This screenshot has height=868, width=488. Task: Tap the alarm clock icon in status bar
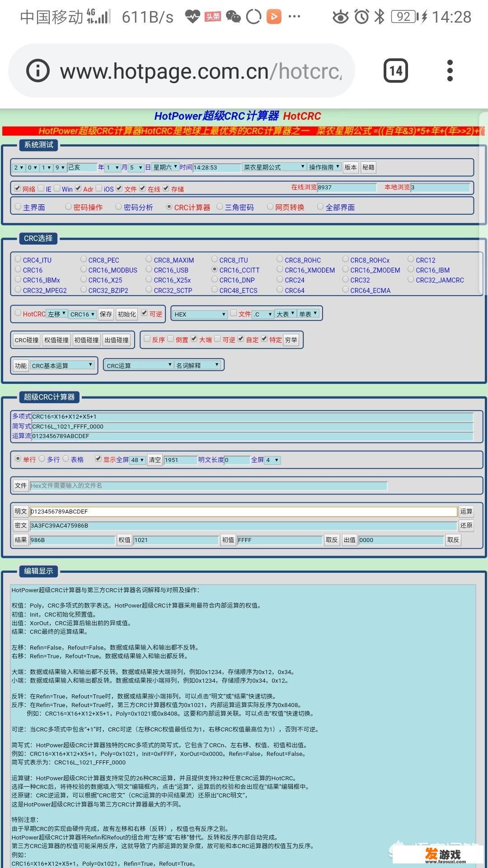(x=361, y=17)
